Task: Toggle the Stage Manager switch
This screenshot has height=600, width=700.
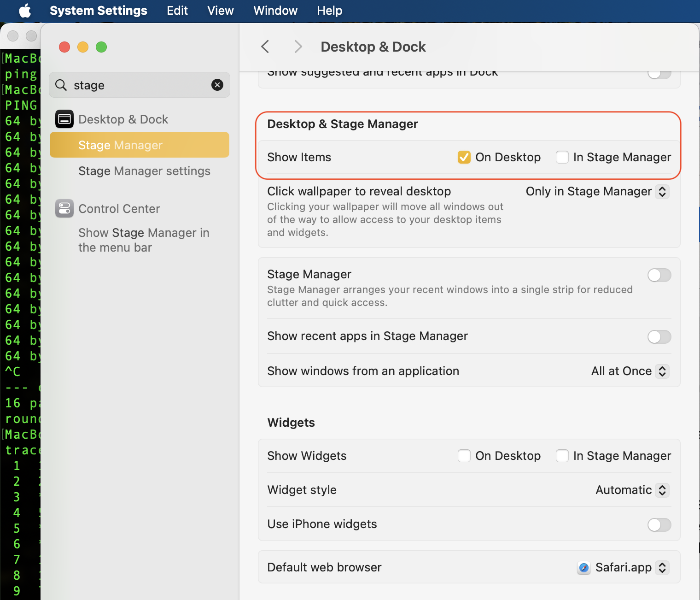Action: point(659,275)
